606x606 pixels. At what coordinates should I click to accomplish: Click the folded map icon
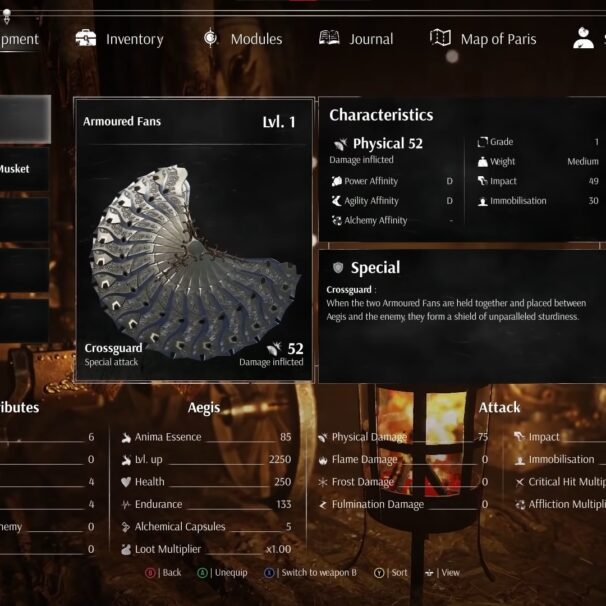click(440, 38)
